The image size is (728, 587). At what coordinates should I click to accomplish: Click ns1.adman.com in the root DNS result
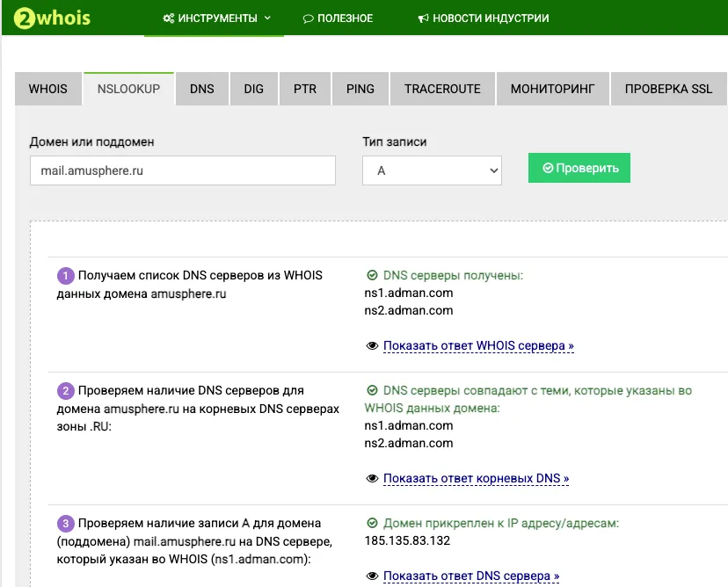pos(409,425)
